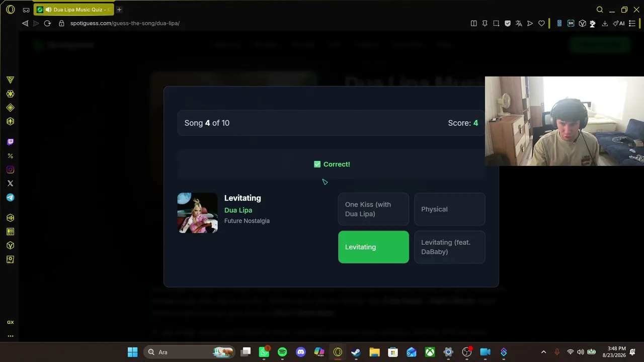Open Spotify from the taskbar
Image resolution: width=644 pixels, height=362 pixels.
click(x=282, y=352)
